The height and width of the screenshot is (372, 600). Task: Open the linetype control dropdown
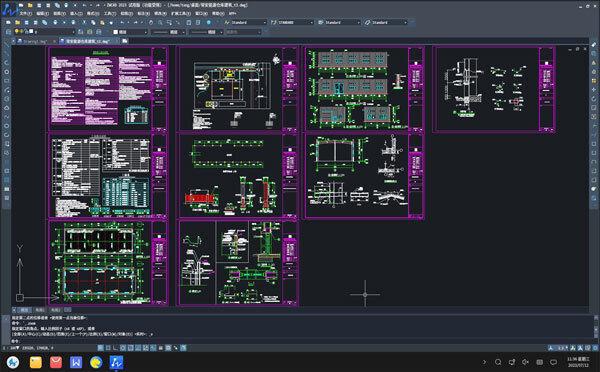pos(168,32)
